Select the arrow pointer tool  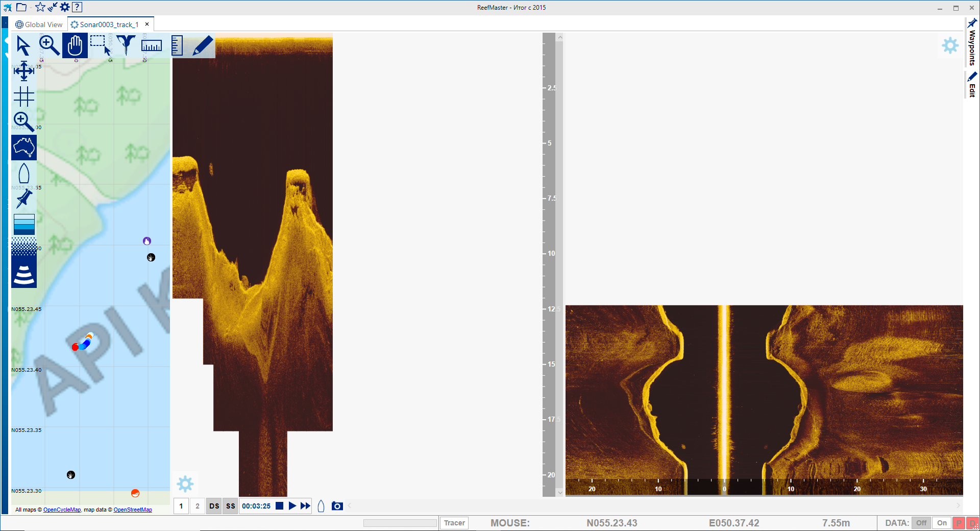pyautogui.click(x=23, y=46)
